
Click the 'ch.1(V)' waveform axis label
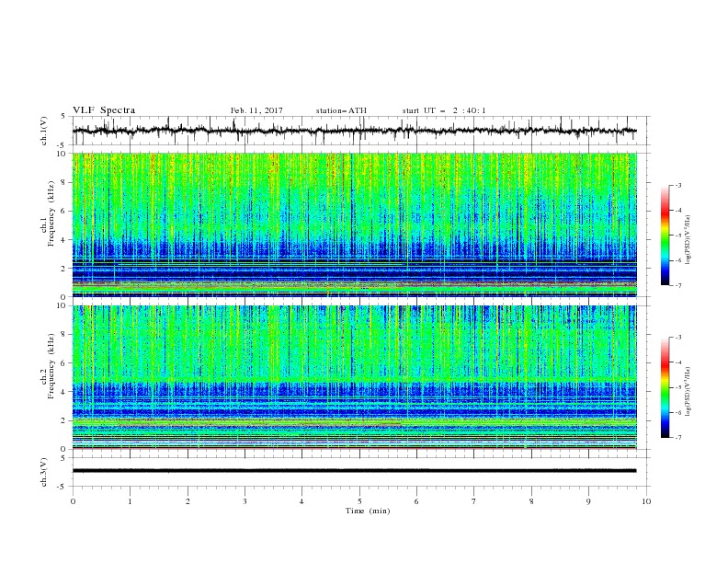[44, 131]
